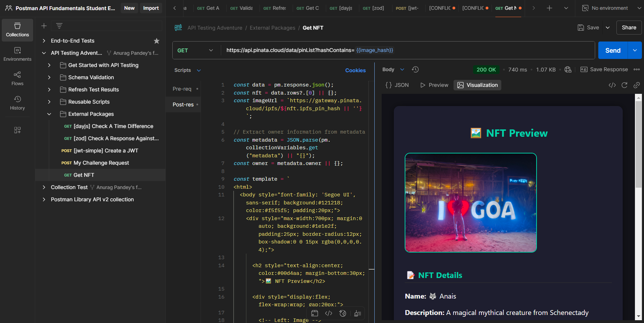Open the My Challenge Request POST item
The height and width of the screenshot is (323, 644).
[101, 163]
